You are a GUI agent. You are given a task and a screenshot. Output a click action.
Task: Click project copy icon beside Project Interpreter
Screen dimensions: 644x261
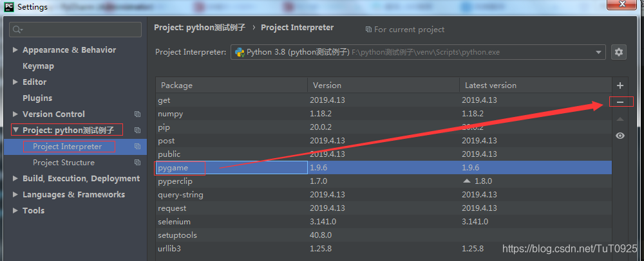(x=138, y=147)
